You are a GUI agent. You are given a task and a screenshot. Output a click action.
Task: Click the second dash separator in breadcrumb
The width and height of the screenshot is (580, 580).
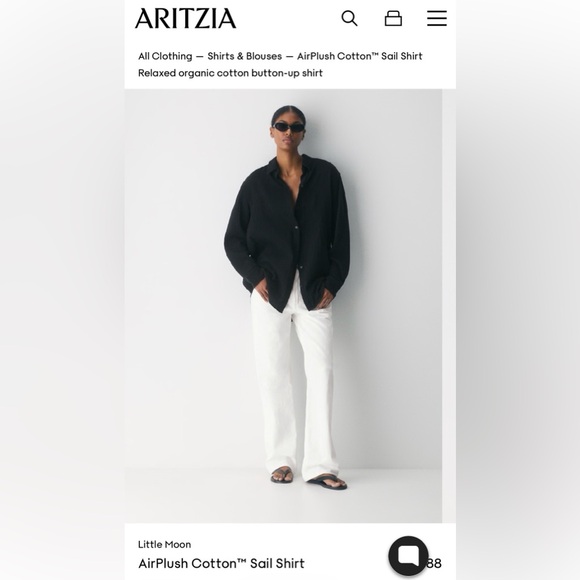[x=290, y=57]
